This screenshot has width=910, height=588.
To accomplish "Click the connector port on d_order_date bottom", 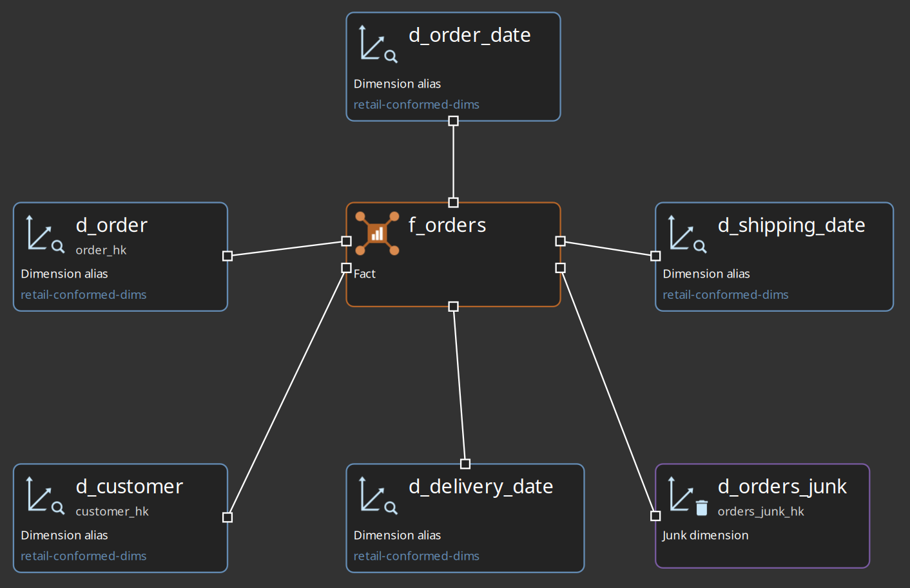I will point(453,121).
